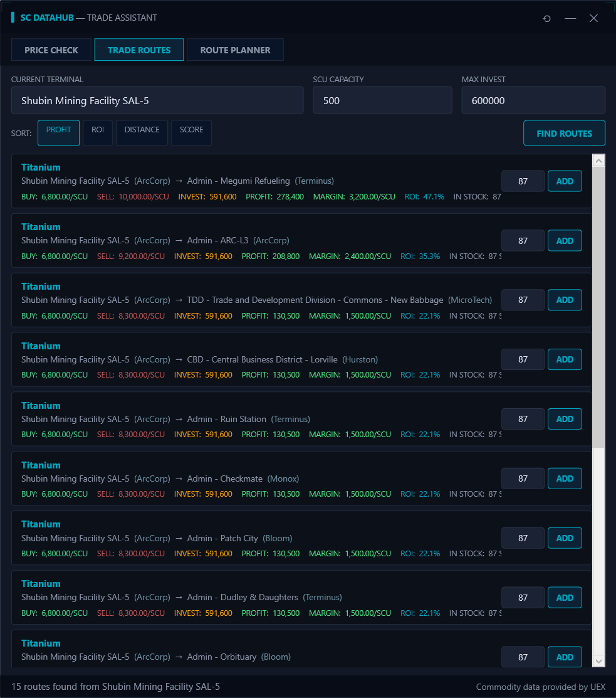Minimize the Trade Assistant window
This screenshot has width=616, height=698.
click(x=570, y=18)
